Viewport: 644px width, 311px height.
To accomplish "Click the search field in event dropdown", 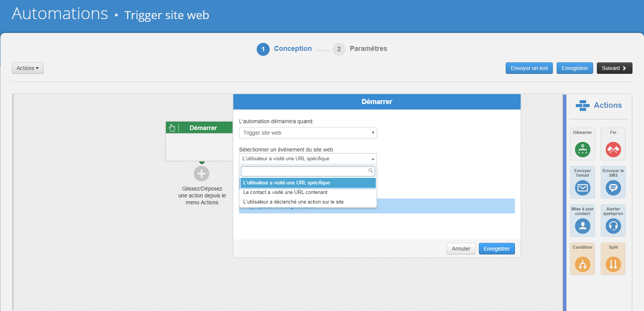I will (305, 171).
